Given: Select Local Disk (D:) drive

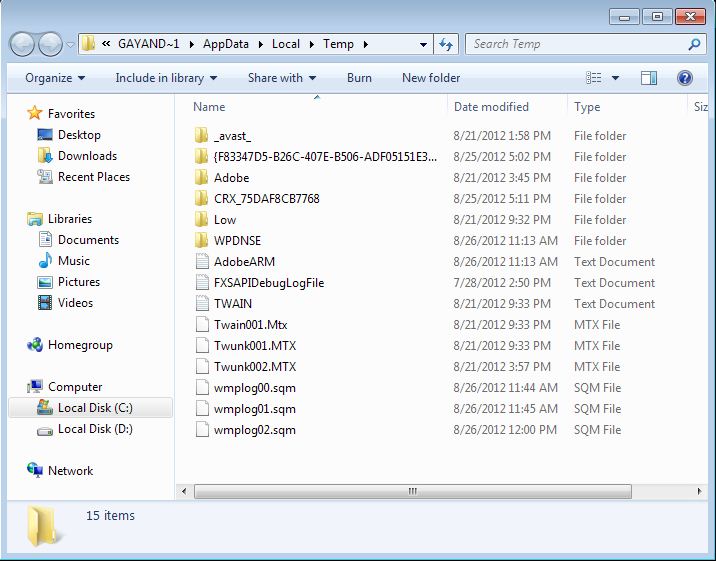Looking at the screenshot, I should pyautogui.click(x=95, y=429).
